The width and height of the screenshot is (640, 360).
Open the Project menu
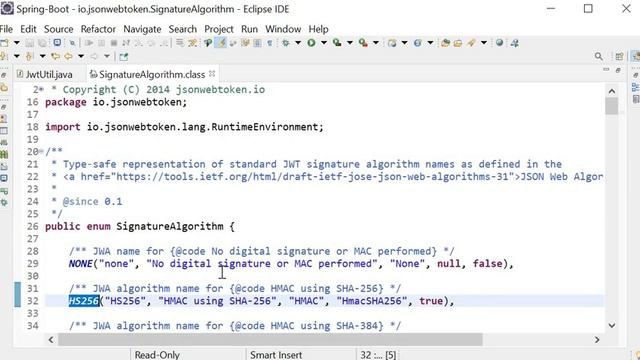219,29
